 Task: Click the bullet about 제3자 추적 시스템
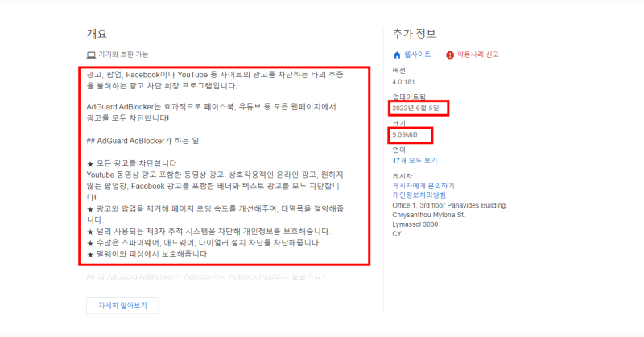point(208,232)
